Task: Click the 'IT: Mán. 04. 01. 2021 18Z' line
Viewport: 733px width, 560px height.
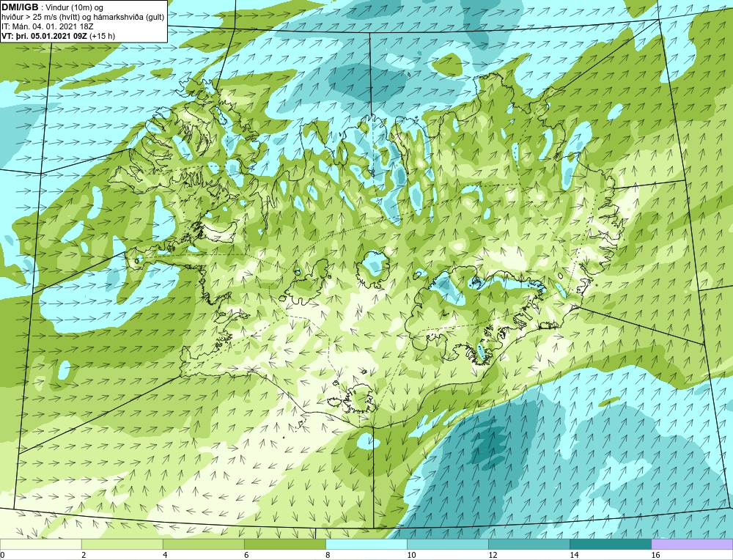Action: (x=47, y=26)
